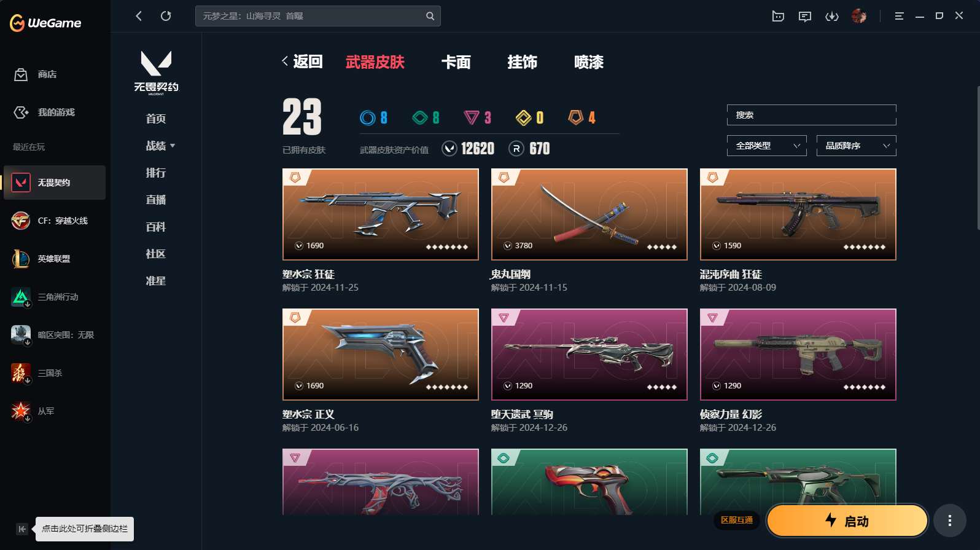Viewport: 980px width, 550px height.
Task: Open the download manager icon
Action: [x=832, y=17]
